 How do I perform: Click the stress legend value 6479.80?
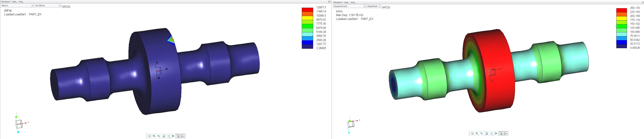pos(321,28)
